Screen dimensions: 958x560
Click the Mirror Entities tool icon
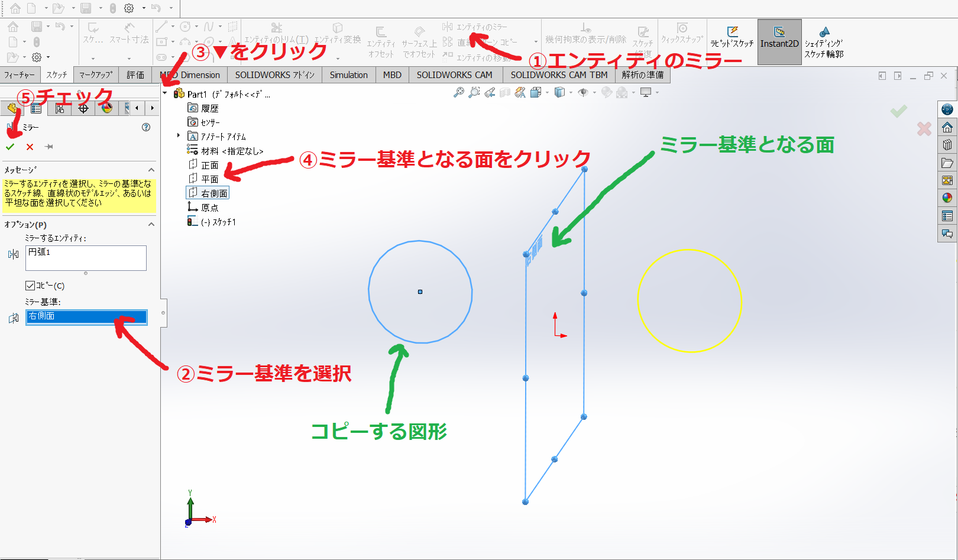tap(448, 27)
